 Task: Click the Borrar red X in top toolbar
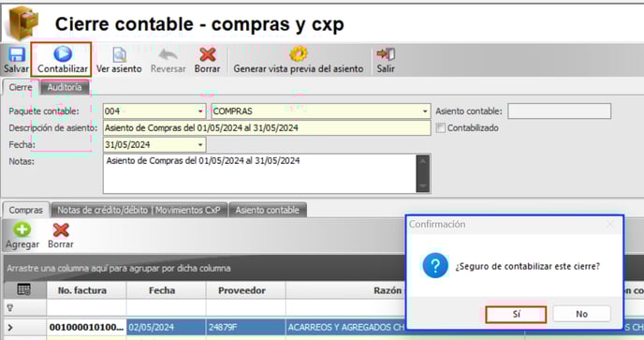208,55
